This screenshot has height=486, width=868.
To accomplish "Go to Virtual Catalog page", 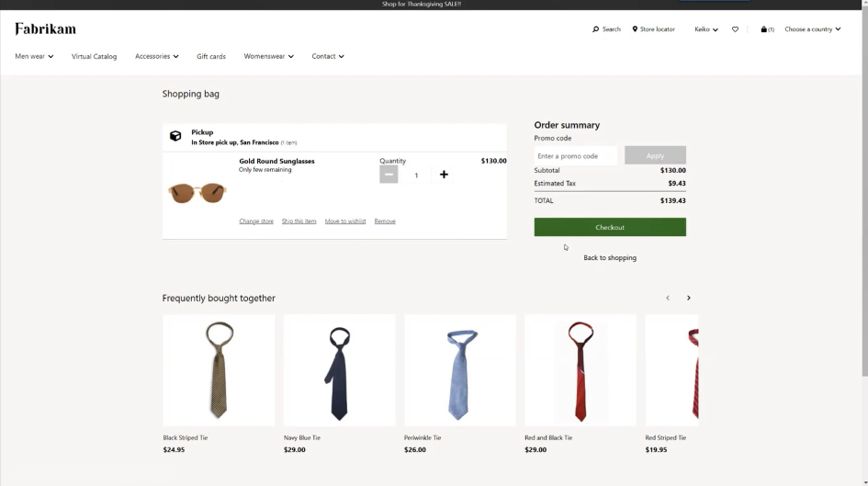I will pyautogui.click(x=94, y=56).
